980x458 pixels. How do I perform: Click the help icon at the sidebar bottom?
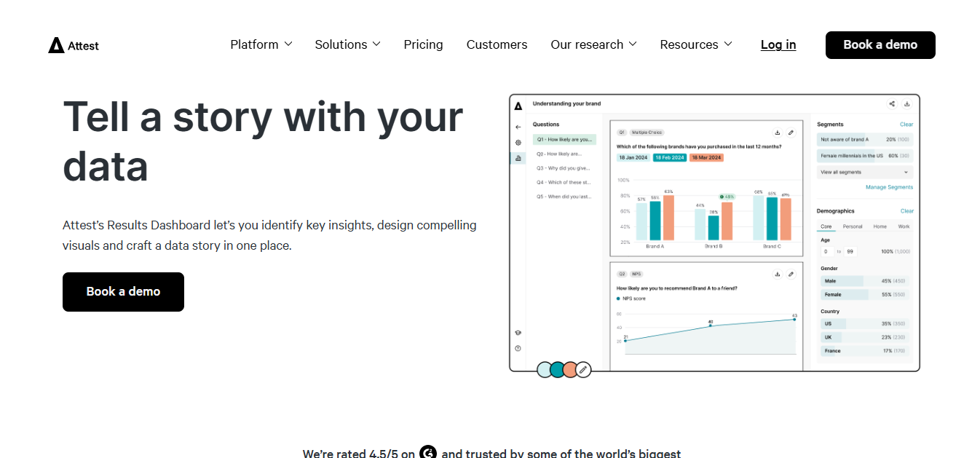[518, 347]
